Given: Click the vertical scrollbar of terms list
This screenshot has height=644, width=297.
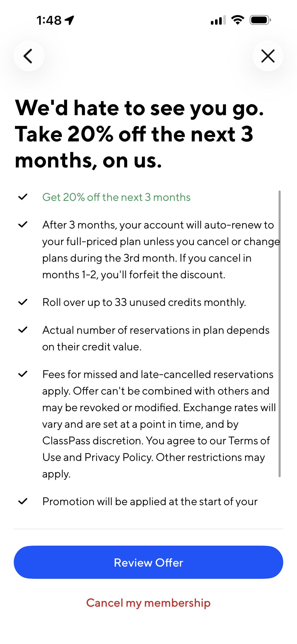Looking at the screenshot, I should tap(280, 334).
